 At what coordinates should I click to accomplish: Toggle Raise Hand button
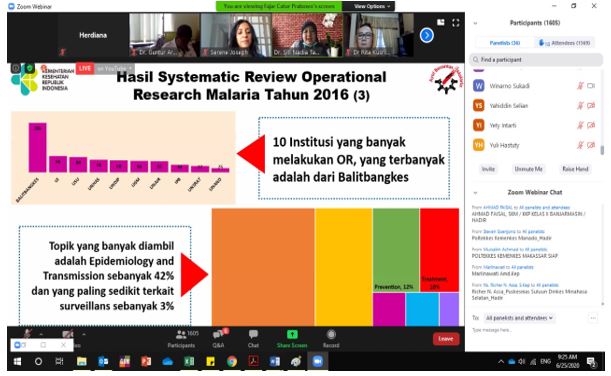(575, 169)
